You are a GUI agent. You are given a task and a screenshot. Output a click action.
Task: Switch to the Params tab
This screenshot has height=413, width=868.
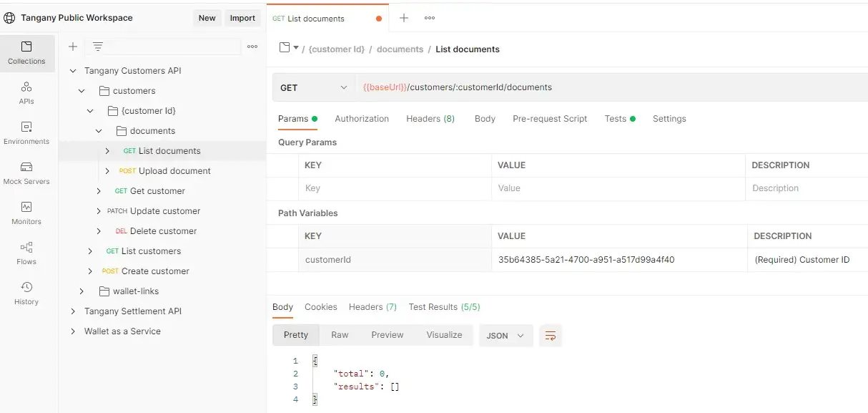point(297,119)
